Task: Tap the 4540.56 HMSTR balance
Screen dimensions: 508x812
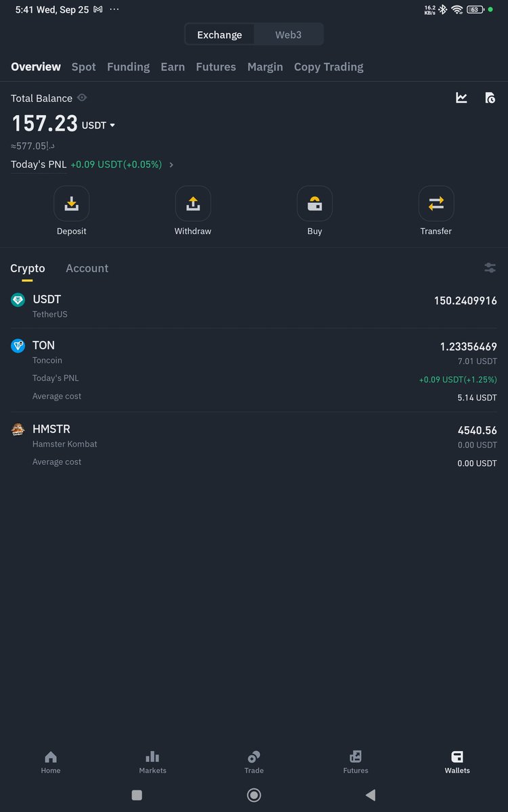Action: (478, 430)
